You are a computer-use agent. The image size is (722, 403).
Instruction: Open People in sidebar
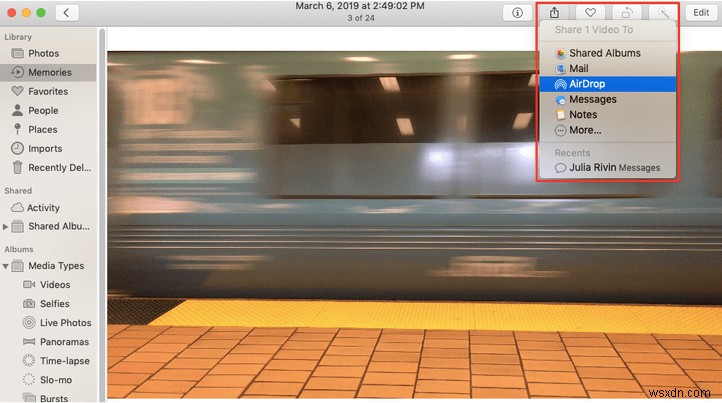tap(48, 111)
